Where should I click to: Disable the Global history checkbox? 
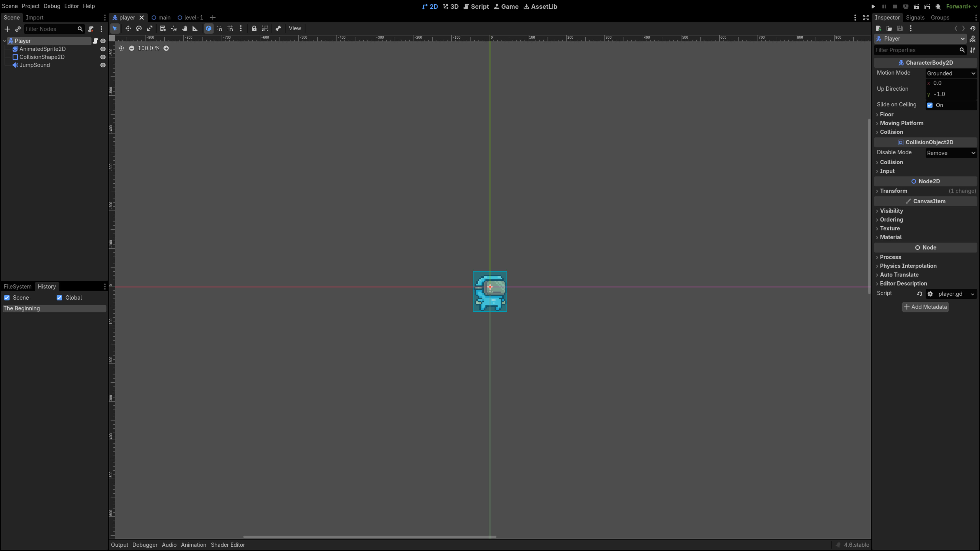tap(59, 298)
